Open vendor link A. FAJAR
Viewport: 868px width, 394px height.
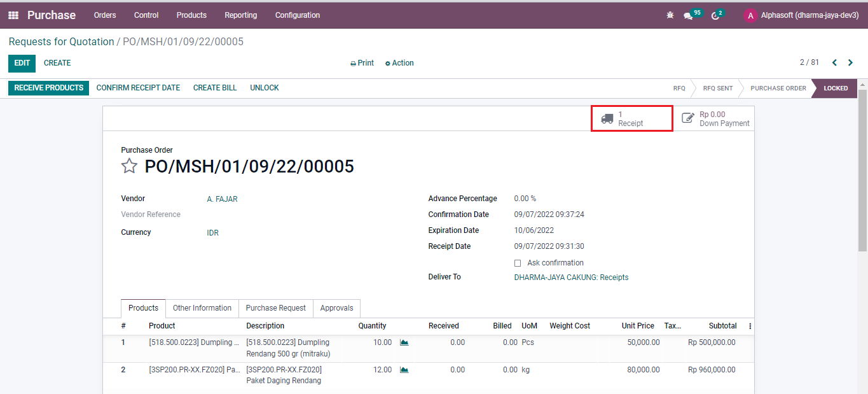coord(222,199)
